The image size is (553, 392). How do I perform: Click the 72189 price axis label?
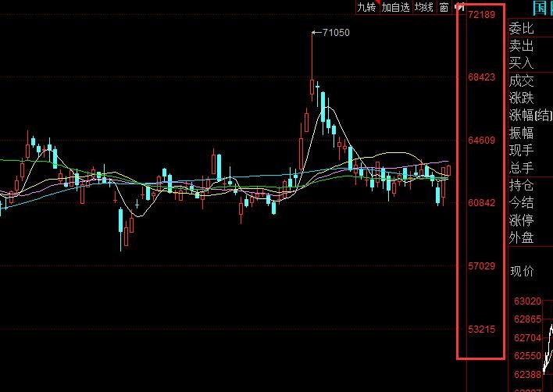(x=481, y=15)
